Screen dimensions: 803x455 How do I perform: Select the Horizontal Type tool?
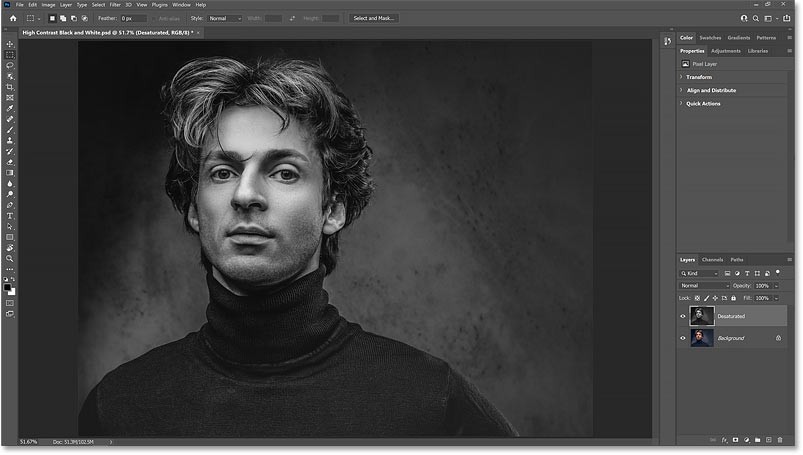pos(10,215)
